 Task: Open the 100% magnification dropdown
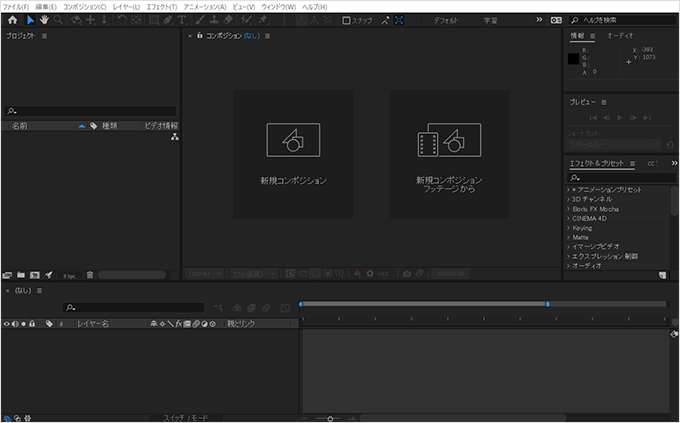[x=205, y=274]
